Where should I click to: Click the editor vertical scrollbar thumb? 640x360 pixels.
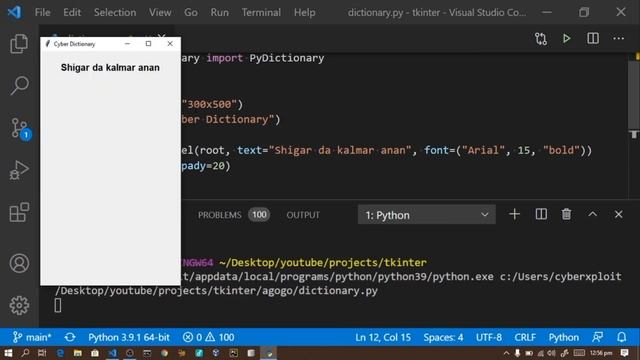pyautogui.click(x=634, y=94)
